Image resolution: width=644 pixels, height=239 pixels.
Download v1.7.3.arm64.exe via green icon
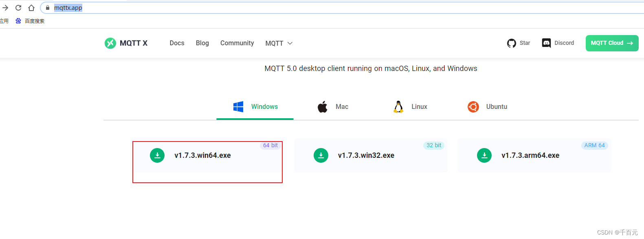pos(484,155)
